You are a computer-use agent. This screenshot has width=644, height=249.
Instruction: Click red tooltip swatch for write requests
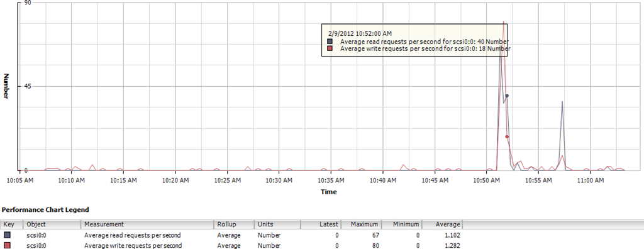[x=330, y=48]
